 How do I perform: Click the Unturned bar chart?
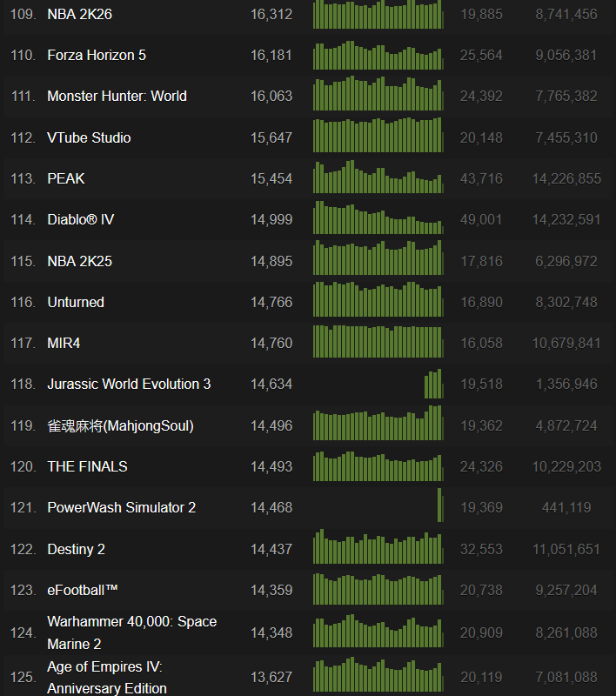pyautogui.click(x=378, y=299)
